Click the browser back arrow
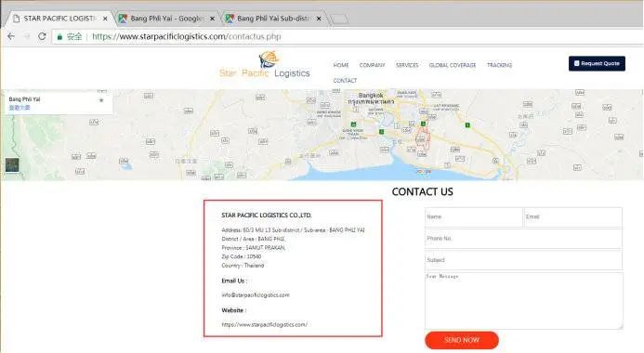The height and width of the screenshot is (353, 644). 11,36
